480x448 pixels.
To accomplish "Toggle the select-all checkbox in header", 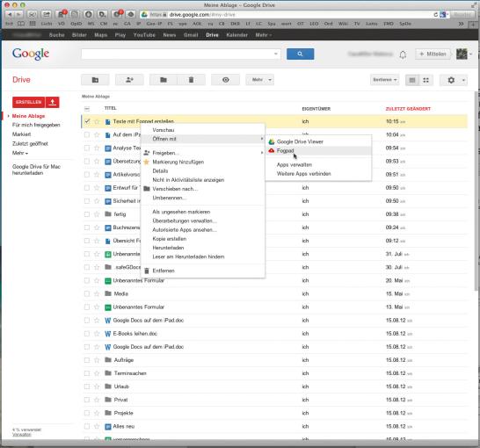I will [x=87, y=109].
